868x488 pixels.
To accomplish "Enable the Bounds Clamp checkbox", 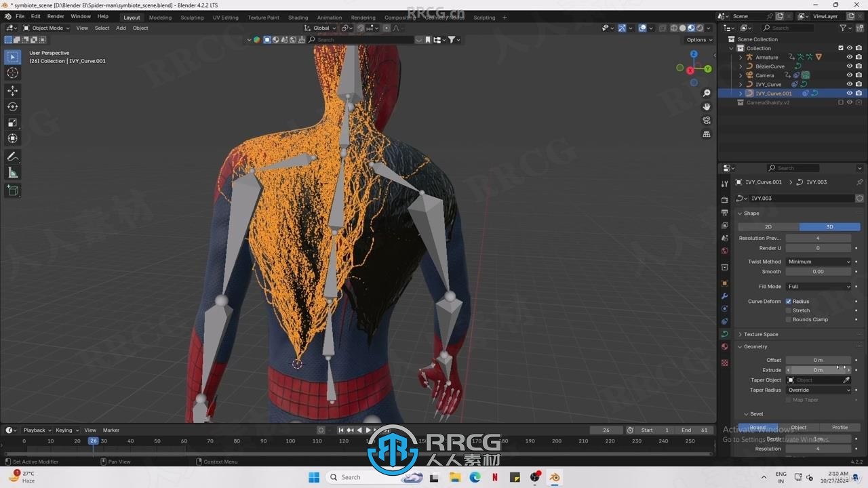I will tap(789, 319).
